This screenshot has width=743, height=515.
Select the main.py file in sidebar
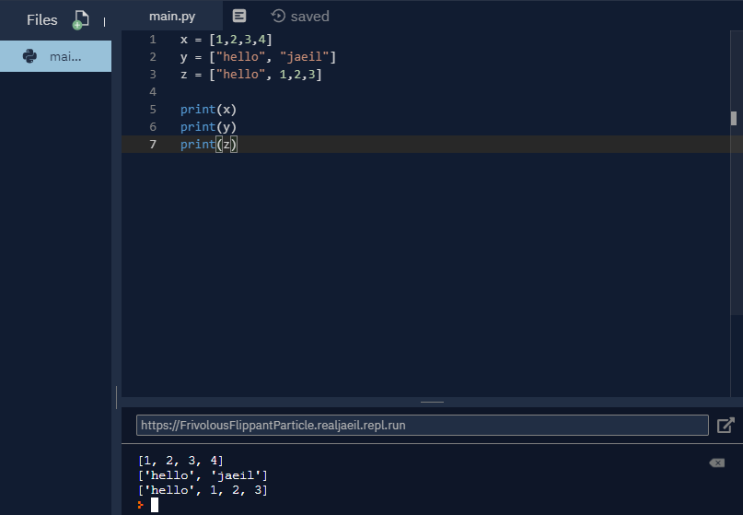click(55, 56)
